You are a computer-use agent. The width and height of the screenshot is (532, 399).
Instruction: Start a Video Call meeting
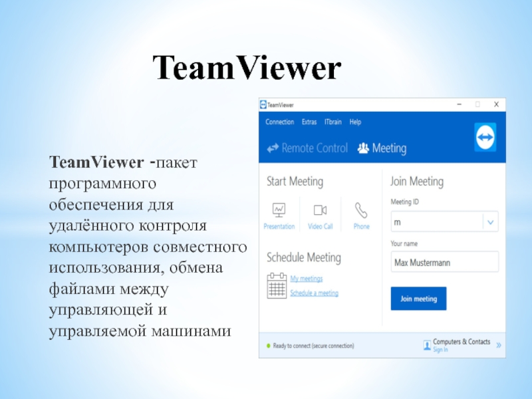pos(320,211)
